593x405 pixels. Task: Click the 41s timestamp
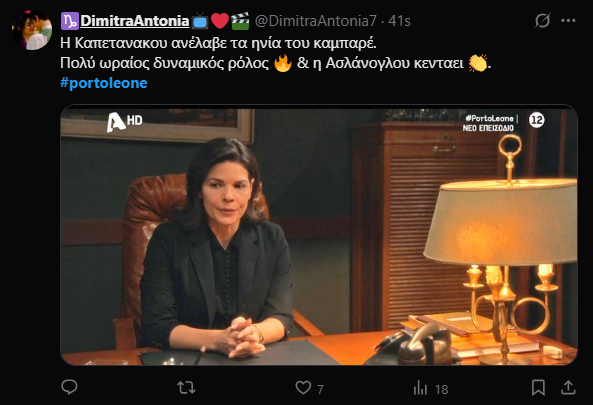point(399,21)
